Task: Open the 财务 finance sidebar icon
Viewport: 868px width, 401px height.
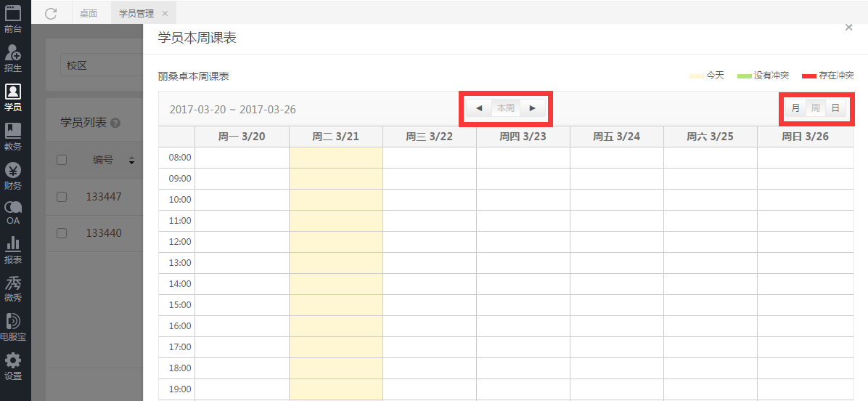Action: pos(13,176)
